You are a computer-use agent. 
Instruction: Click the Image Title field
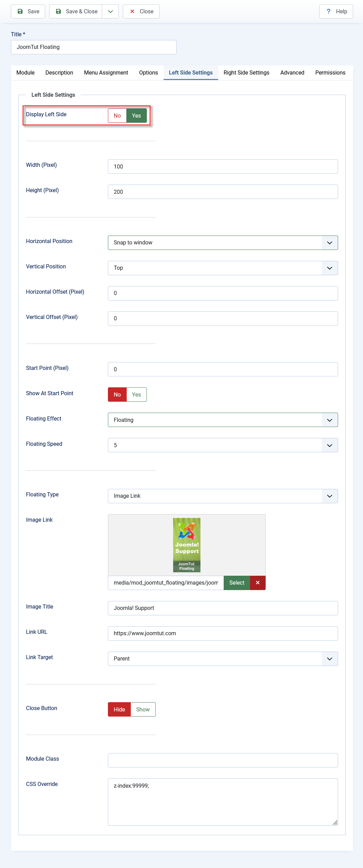[223, 608]
